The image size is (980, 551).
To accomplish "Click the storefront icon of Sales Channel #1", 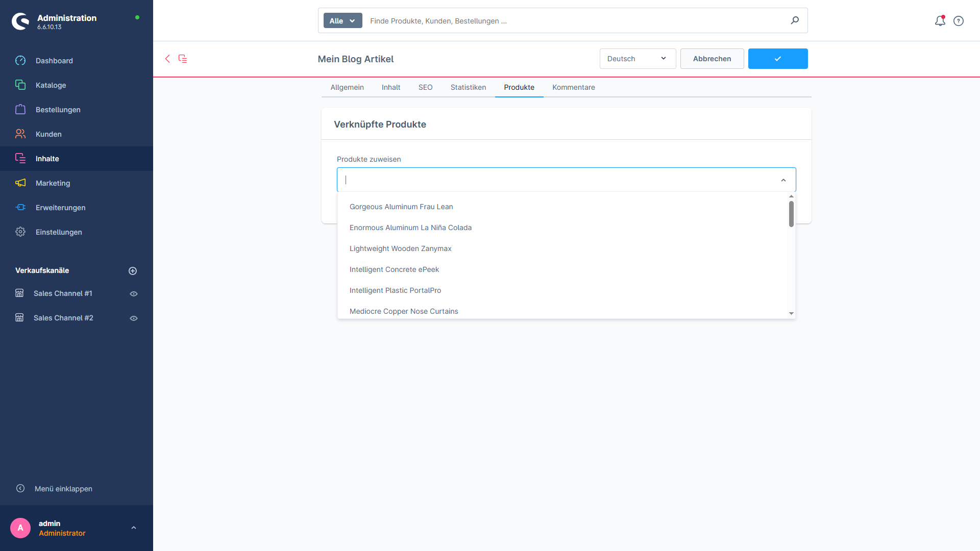I will 19,293.
